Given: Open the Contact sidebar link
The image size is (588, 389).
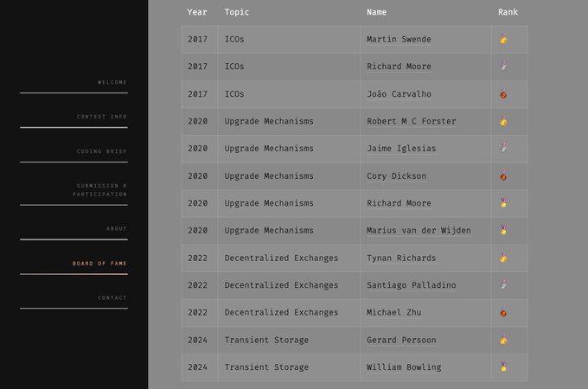Looking at the screenshot, I should [112, 297].
